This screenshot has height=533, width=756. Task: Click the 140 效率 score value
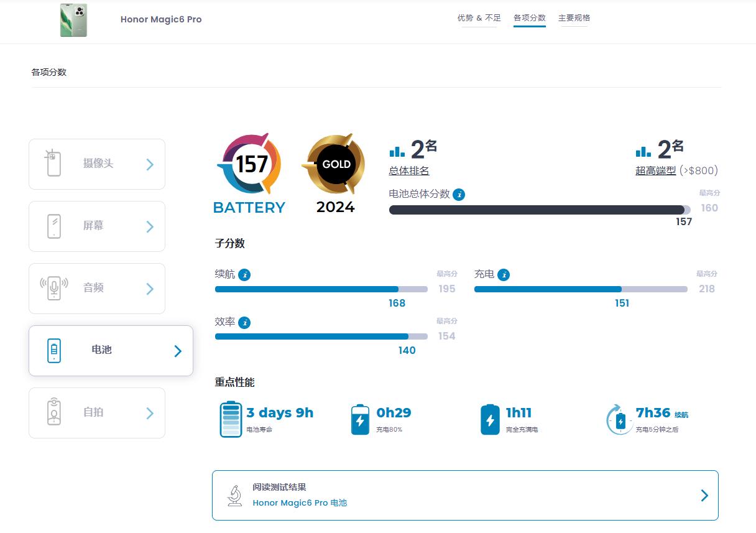[x=407, y=350]
